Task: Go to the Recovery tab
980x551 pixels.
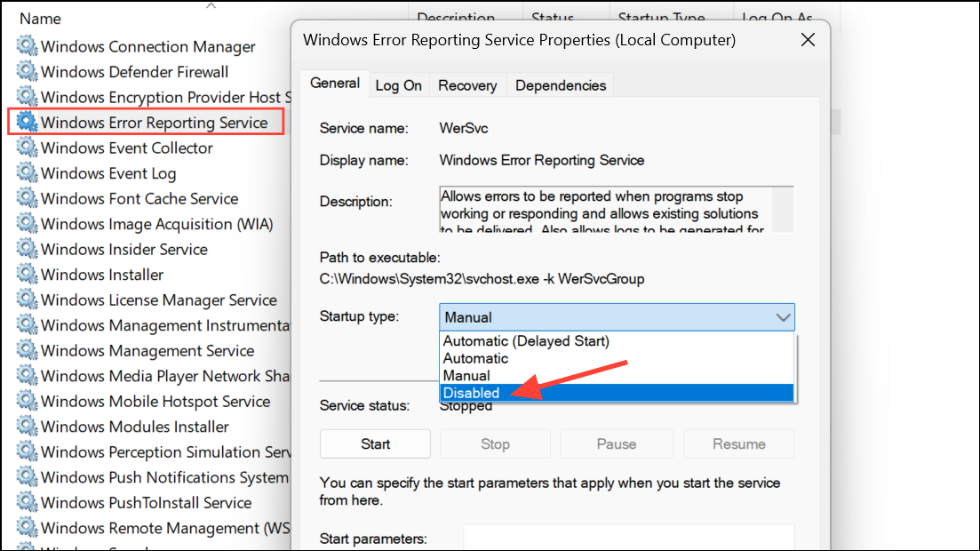Action: pyautogui.click(x=467, y=85)
